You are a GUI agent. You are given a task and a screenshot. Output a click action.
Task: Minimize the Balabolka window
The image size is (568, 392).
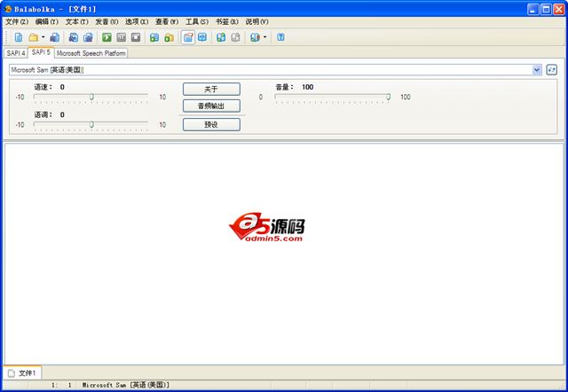point(532,10)
